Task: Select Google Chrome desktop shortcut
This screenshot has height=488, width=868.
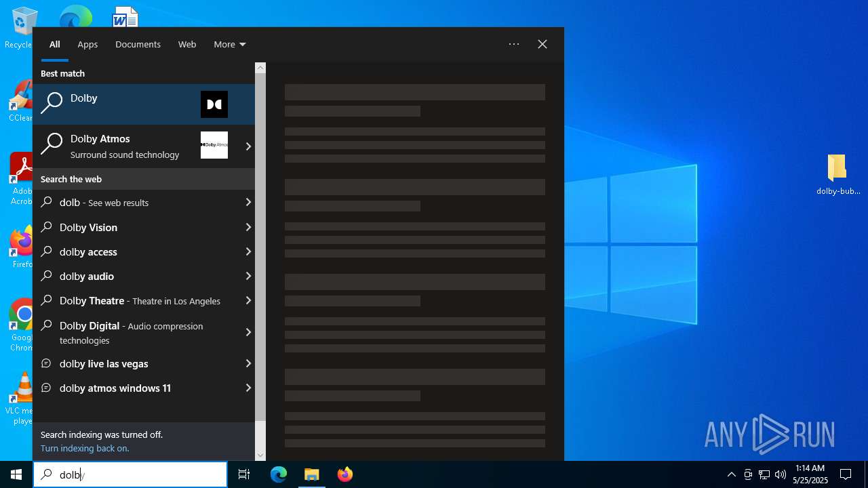Action: pos(22,325)
